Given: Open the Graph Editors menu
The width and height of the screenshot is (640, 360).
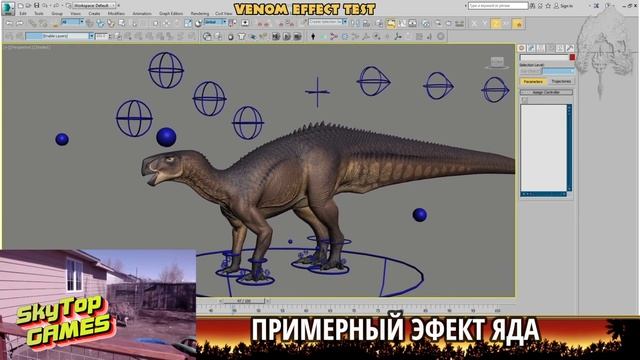Looking at the screenshot, I should tap(171, 13).
